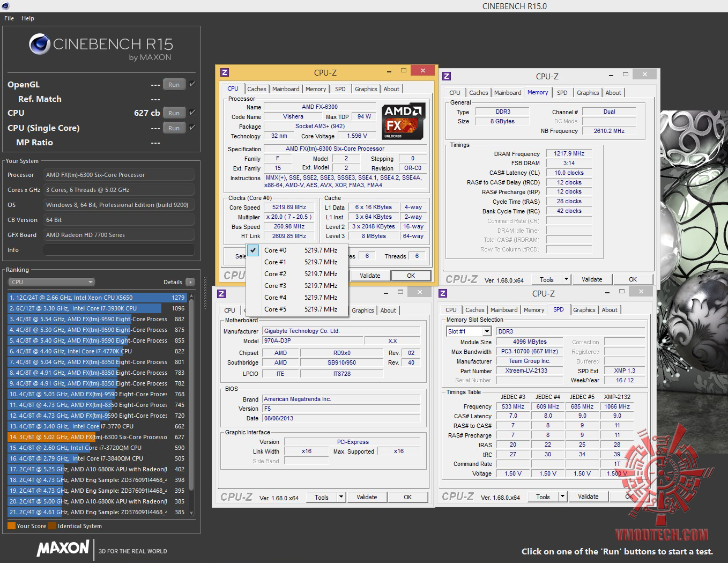Click the AMD FX Unlocked processor logo
This screenshot has width=728, height=563.
pyautogui.click(x=404, y=122)
